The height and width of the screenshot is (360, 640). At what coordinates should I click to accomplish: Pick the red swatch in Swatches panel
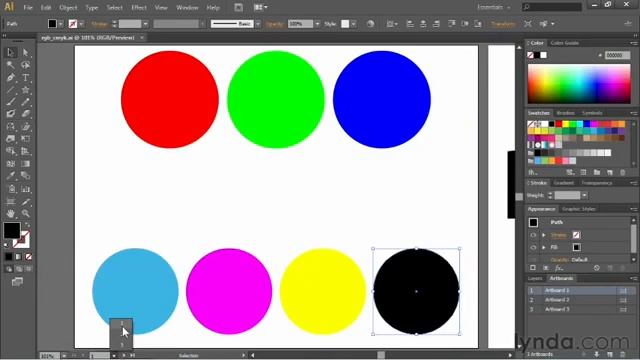(558, 124)
